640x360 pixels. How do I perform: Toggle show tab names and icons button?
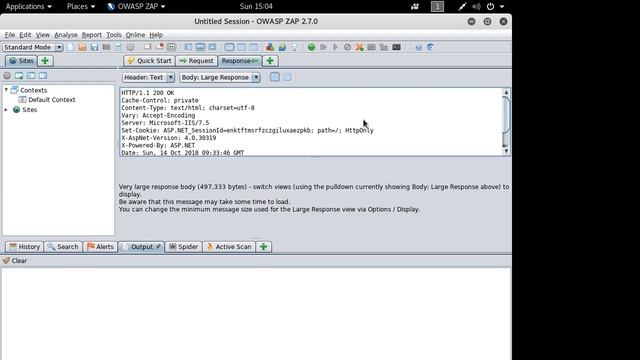point(171,47)
